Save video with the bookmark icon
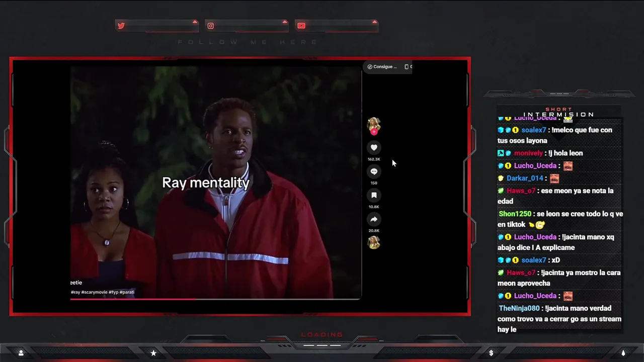The height and width of the screenshot is (362, 644). click(x=374, y=195)
